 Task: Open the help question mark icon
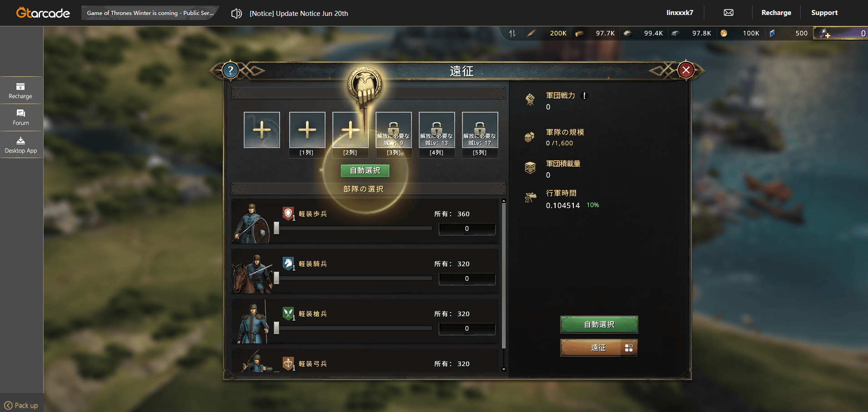pyautogui.click(x=231, y=70)
